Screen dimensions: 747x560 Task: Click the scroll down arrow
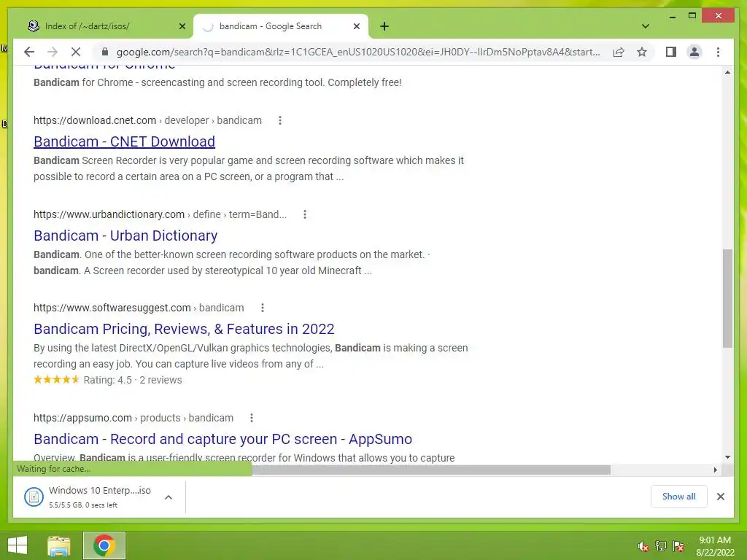(x=727, y=457)
